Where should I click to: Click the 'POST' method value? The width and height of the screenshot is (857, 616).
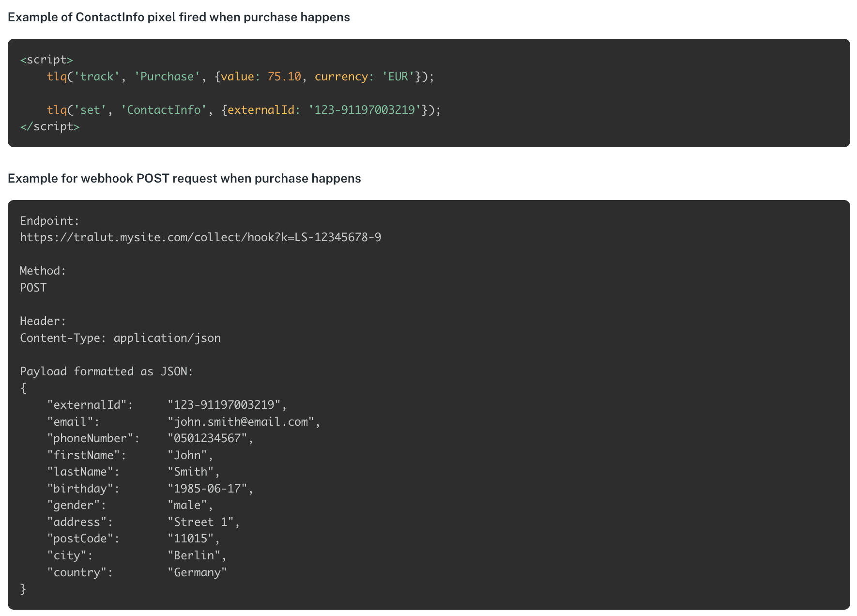coord(33,288)
